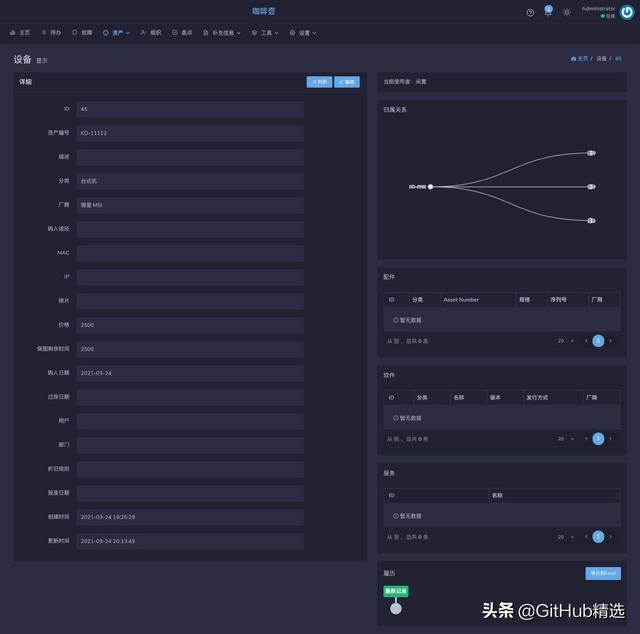Image resolution: width=640 pixels, height=634 pixels.
Task: Go to 主页 via breadcrumb home icon
Action: coord(579,59)
